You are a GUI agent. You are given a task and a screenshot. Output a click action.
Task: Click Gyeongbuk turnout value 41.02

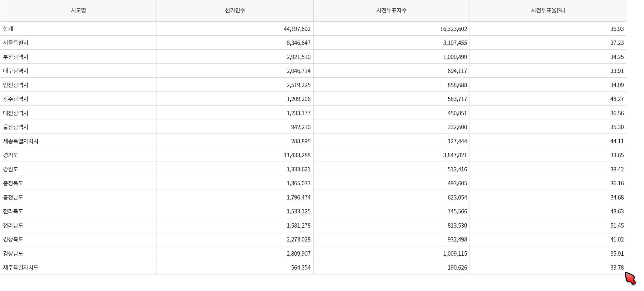point(617,239)
